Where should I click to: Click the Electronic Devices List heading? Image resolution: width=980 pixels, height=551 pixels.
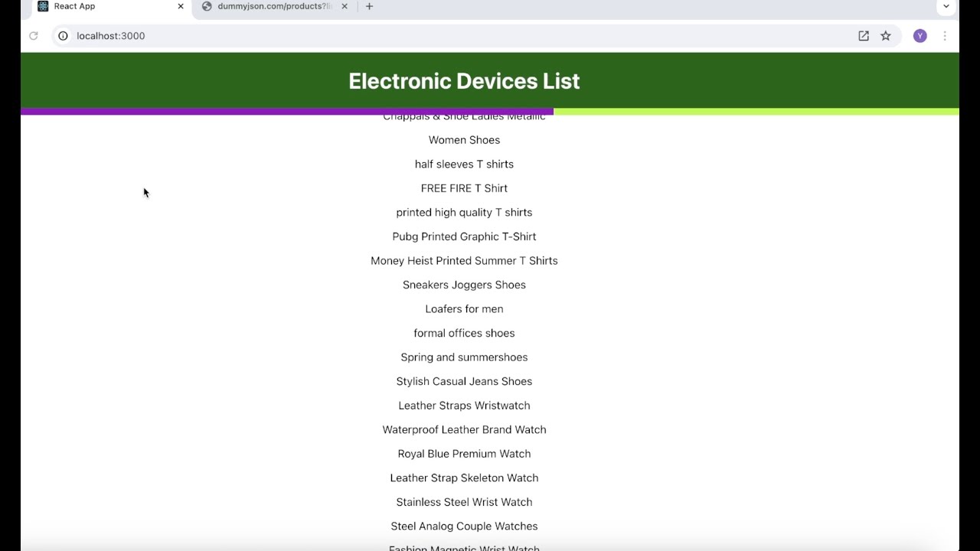pyautogui.click(x=464, y=81)
